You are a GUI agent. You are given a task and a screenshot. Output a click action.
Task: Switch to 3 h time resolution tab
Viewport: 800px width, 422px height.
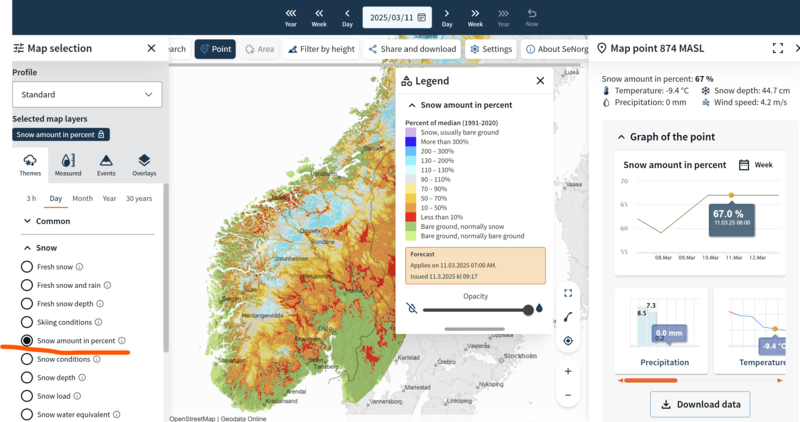click(x=31, y=198)
